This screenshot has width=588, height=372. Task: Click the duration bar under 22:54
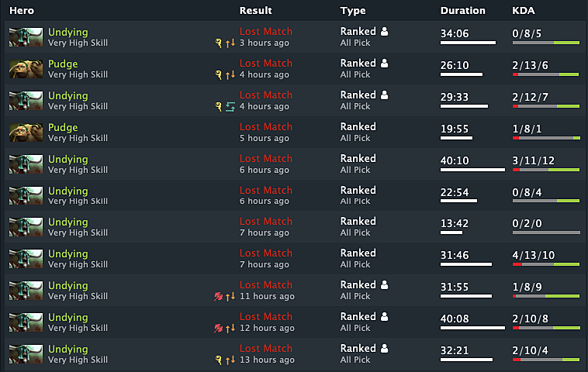pyautogui.click(x=458, y=201)
